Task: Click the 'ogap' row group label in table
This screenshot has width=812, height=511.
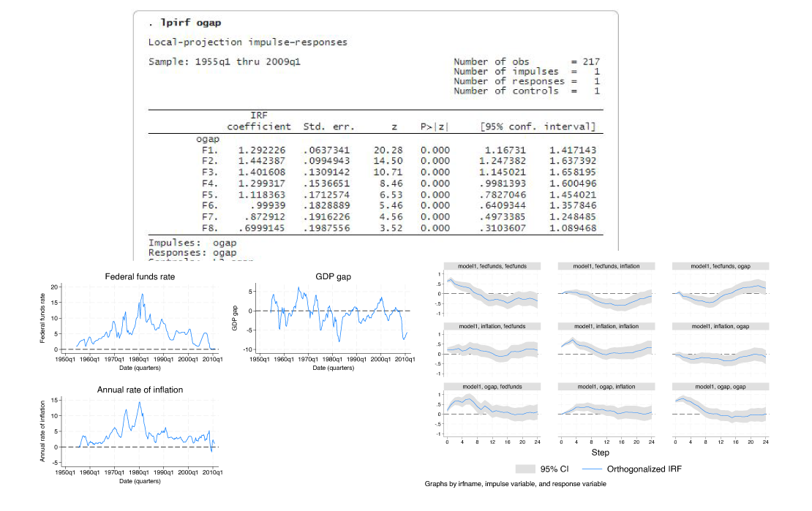Action: click(207, 140)
